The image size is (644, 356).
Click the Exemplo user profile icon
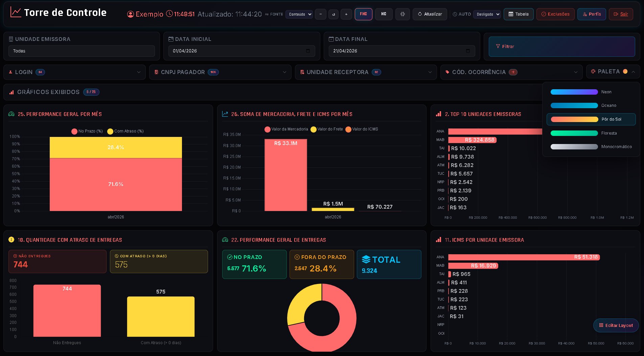tap(130, 14)
